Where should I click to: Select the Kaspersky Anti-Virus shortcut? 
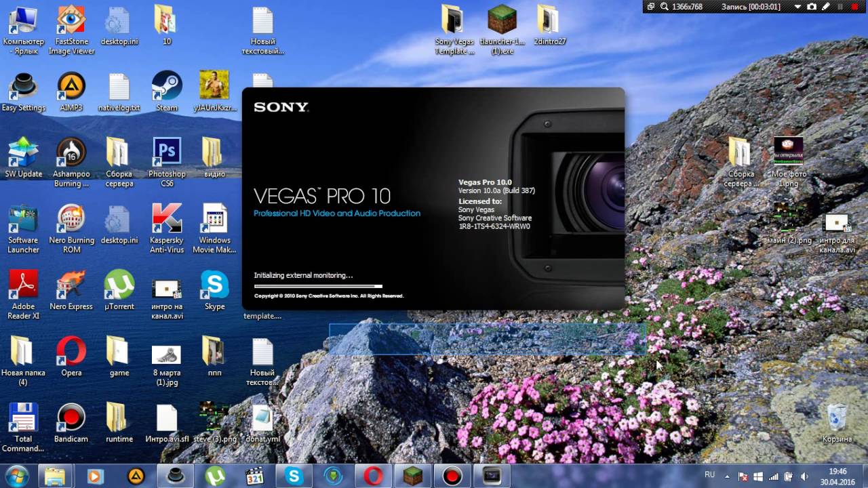point(167,229)
